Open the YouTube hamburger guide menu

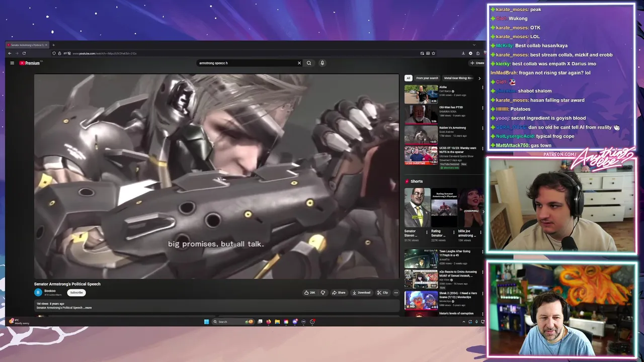pyautogui.click(x=12, y=63)
